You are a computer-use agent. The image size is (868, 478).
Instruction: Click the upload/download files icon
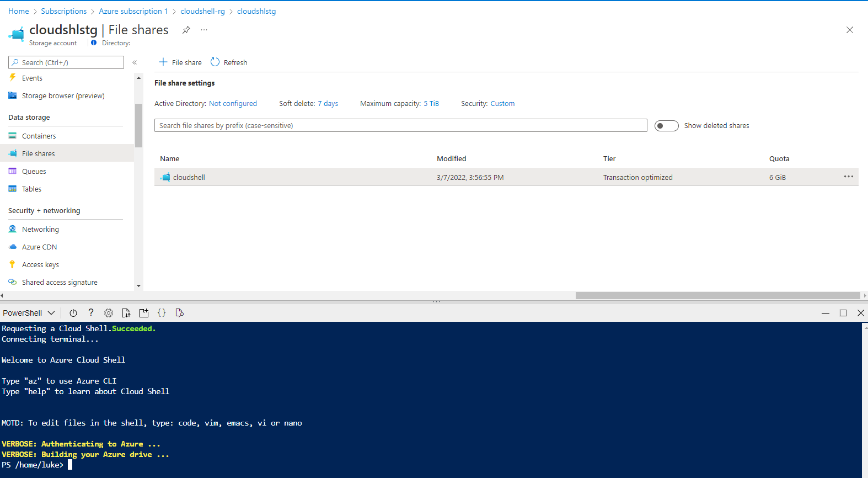126,313
